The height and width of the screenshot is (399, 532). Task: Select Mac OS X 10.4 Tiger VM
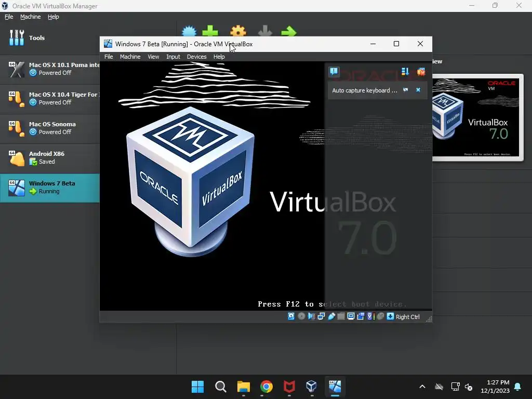50,99
